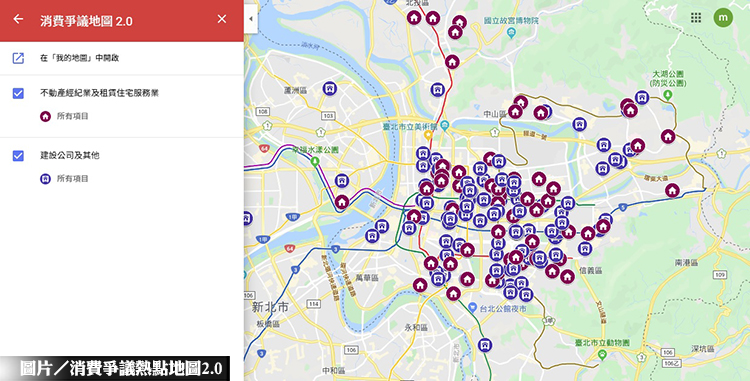
Task: Open the map via the 在「我的地圖」中開啟 icon
Action: click(x=18, y=58)
